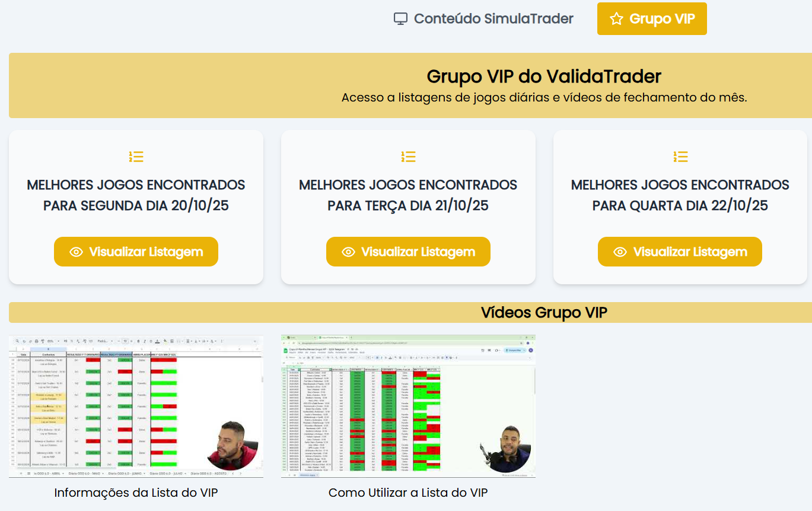812x511 pixels.
Task: Click the numbered list icon above Quarta 22/10/25
Action: [x=680, y=157]
